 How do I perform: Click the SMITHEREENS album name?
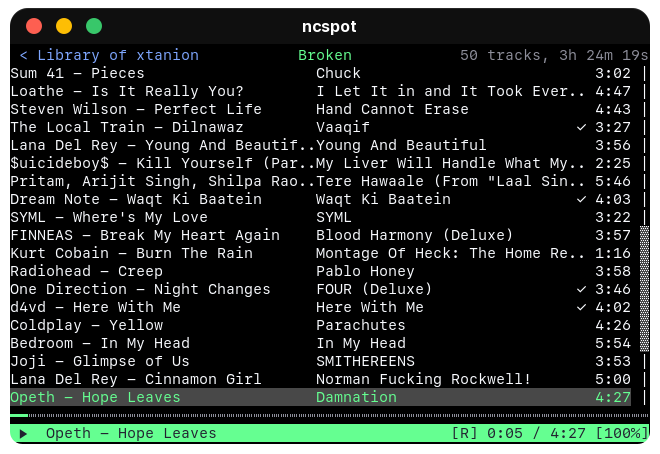tap(365, 361)
